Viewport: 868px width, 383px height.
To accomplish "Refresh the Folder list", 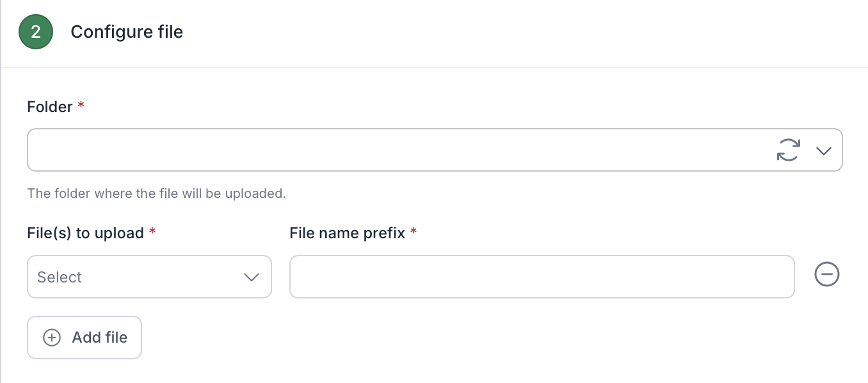I will [788, 151].
